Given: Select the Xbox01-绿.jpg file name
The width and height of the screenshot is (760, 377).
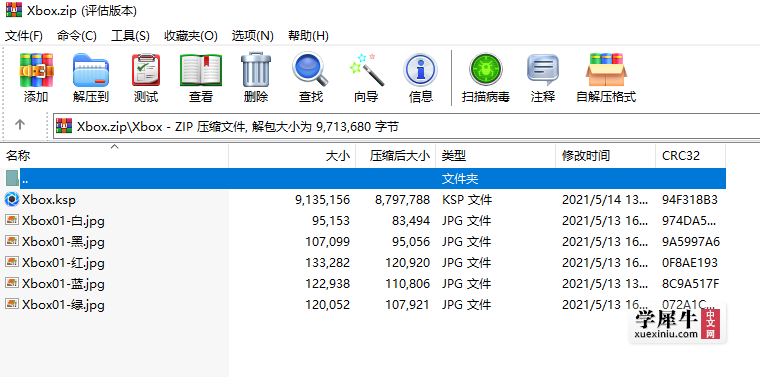Looking at the screenshot, I should click(x=63, y=305).
